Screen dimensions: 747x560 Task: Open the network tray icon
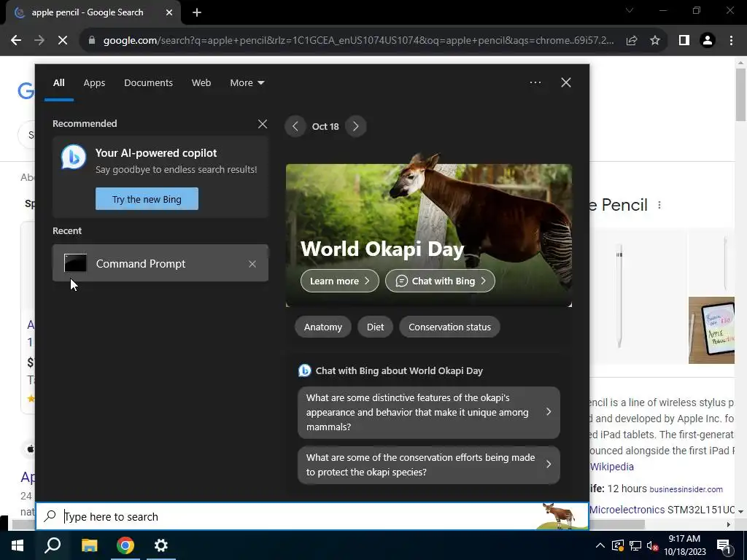point(635,545)
